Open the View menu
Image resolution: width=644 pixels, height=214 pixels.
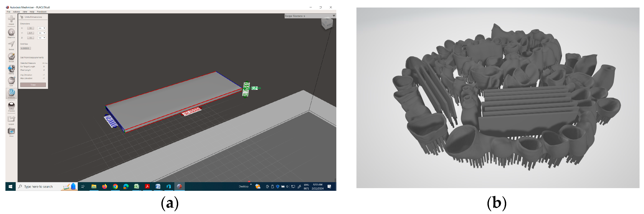tap(25, 12)
